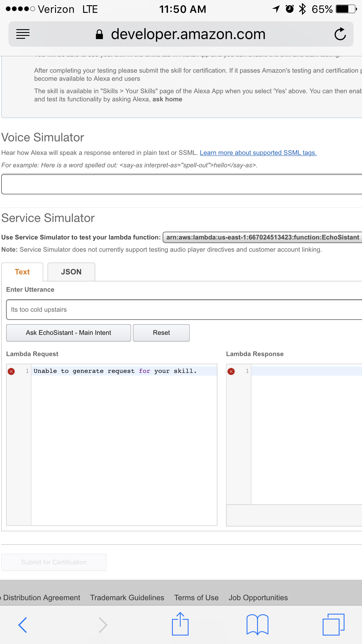Image resolution: width=362 pixels, height=644 pixels.
Task: Switch to the Text tab
Action: coord(22,272)
